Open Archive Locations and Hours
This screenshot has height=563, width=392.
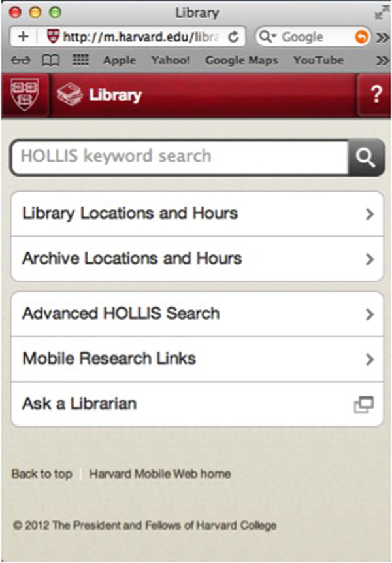[x=196, y=258]
